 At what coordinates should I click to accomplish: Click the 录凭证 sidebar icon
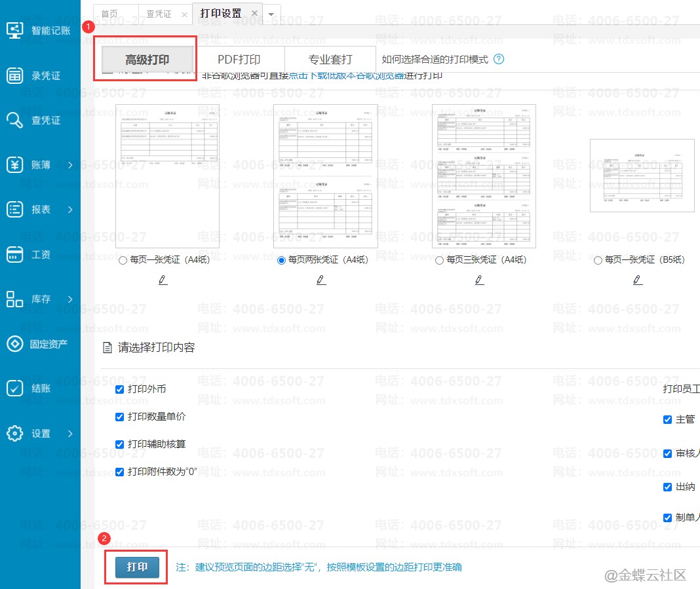(x=15, y=75)
